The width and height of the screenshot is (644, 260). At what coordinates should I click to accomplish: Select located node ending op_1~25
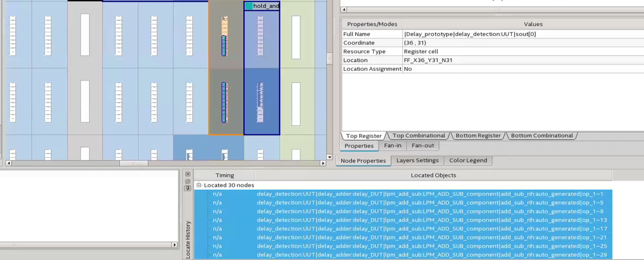tap(404, 246)
